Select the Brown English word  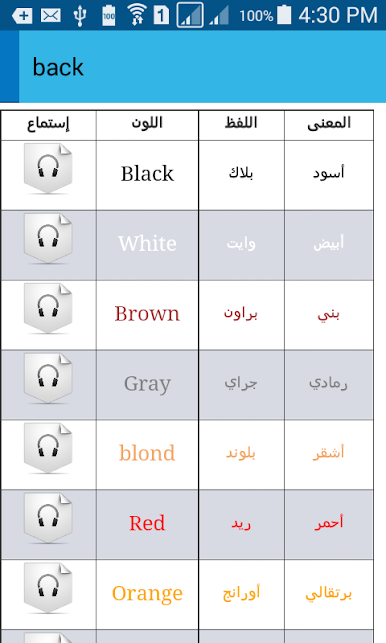147,314
